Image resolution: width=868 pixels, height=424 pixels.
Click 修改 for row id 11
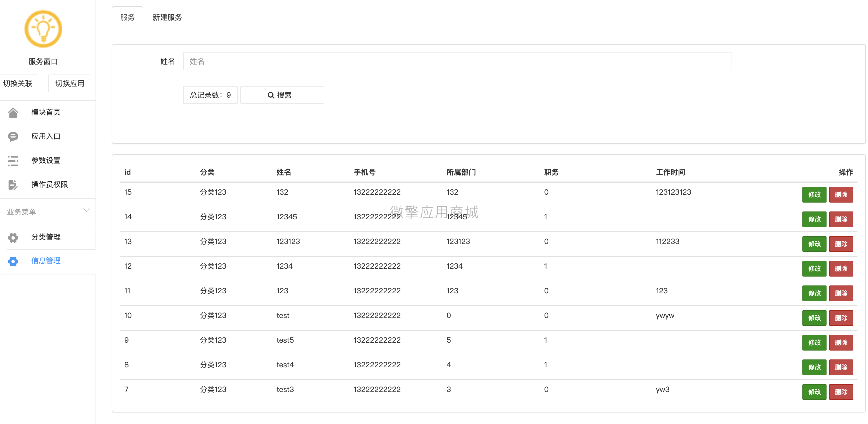[x=814, y=293]
